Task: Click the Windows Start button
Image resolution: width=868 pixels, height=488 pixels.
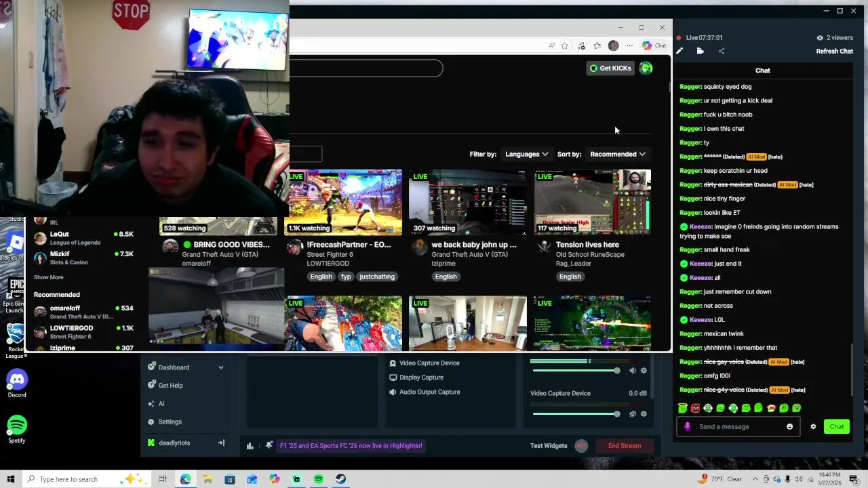Action: 10,479
